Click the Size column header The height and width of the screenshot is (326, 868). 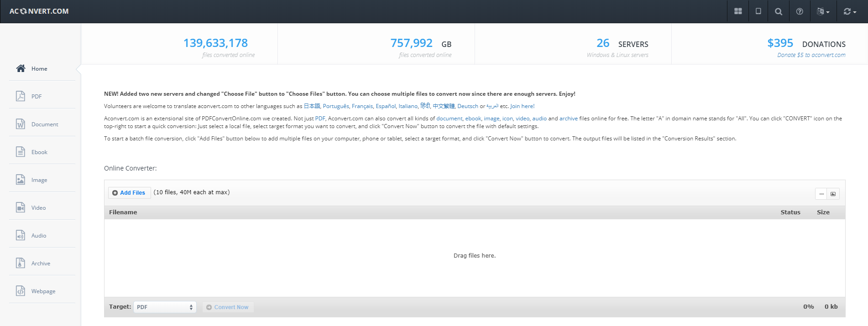(823, 212)
